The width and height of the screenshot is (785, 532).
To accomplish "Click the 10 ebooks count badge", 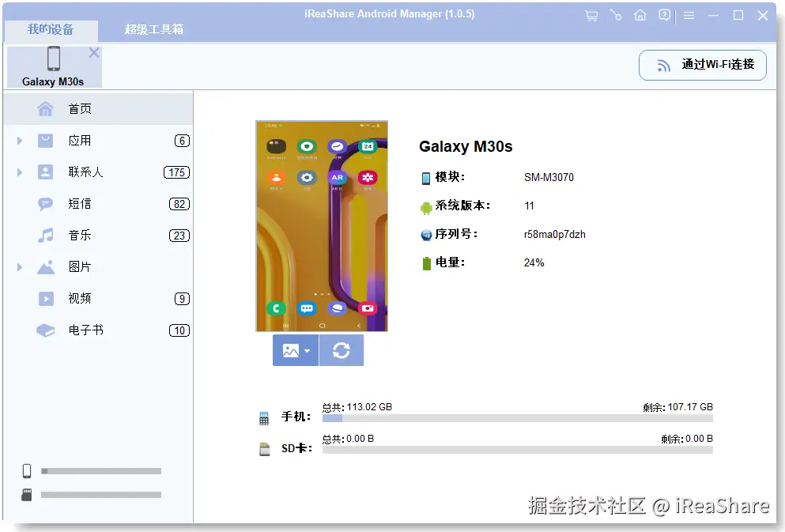I will [x=179, y=330].
